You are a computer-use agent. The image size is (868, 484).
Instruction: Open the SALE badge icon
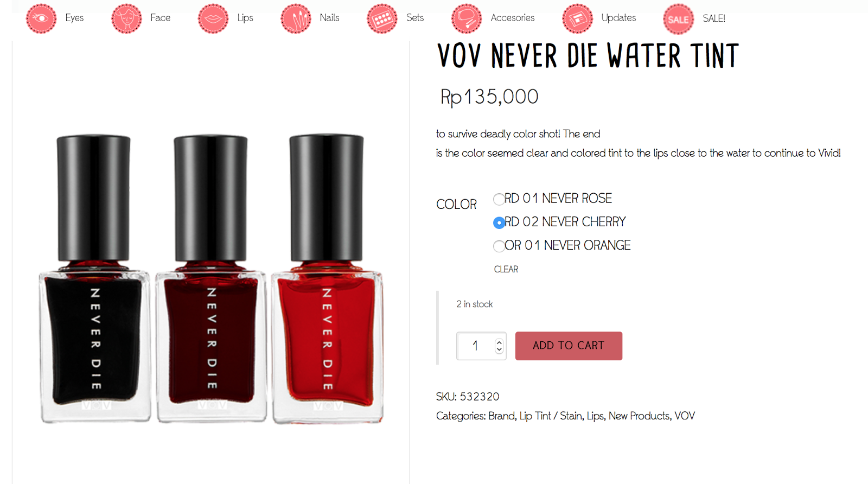point(678,19)
